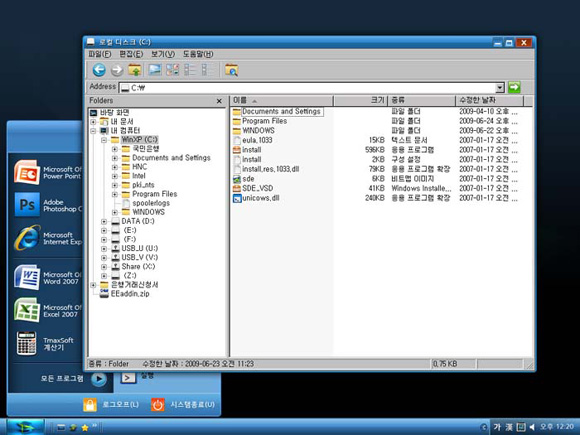This screenshot has width=580, height=435.
Task: Collapse the WinXP (C:) tree node
Action: 104,140
